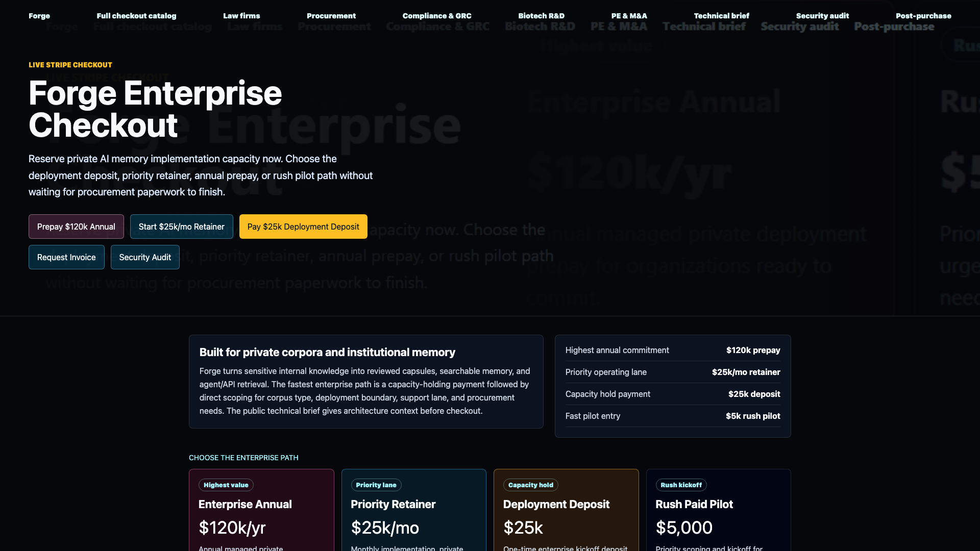This screenshot has width=980, height=551.
Task: Click the LIVE STRIPE CHECKOUT label
Action: tap(70, 65)
